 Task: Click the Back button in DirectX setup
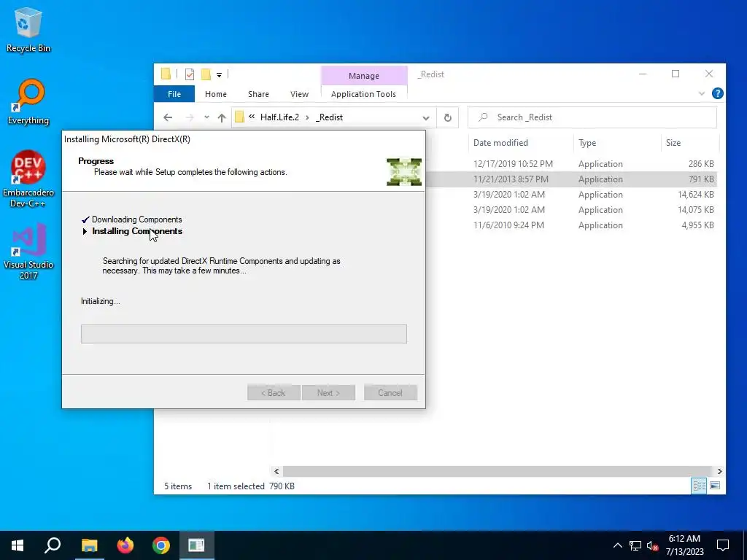[x=274, y=393]
